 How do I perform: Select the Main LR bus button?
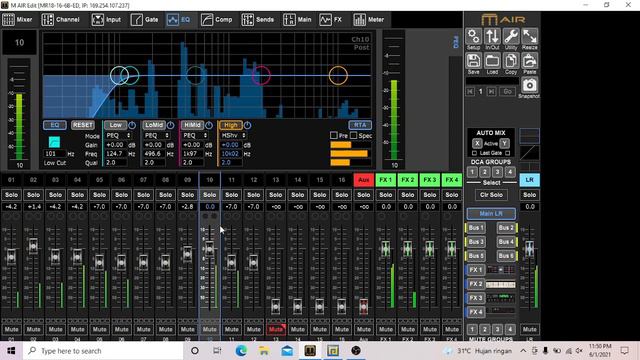(x=491, y=213)
